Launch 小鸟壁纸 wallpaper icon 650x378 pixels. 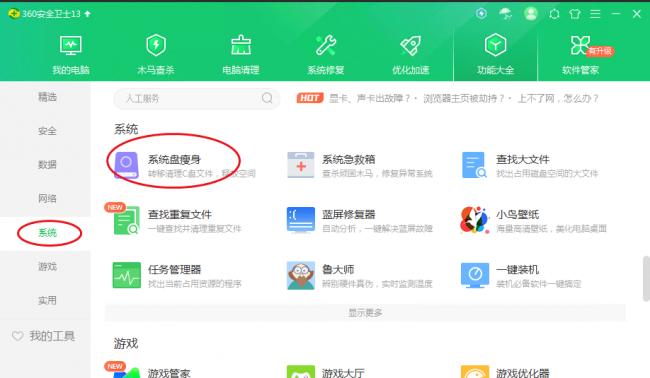[474, 220]
